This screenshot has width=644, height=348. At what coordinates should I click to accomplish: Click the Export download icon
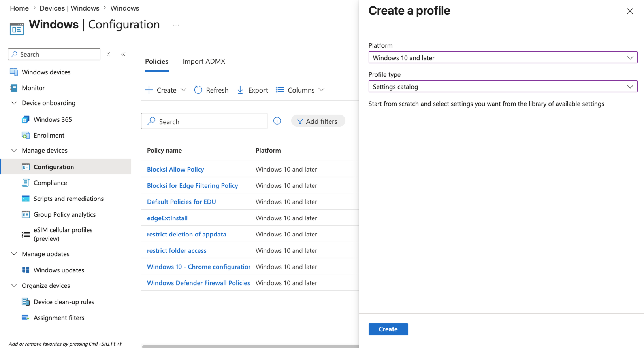(x=240, y=90)
